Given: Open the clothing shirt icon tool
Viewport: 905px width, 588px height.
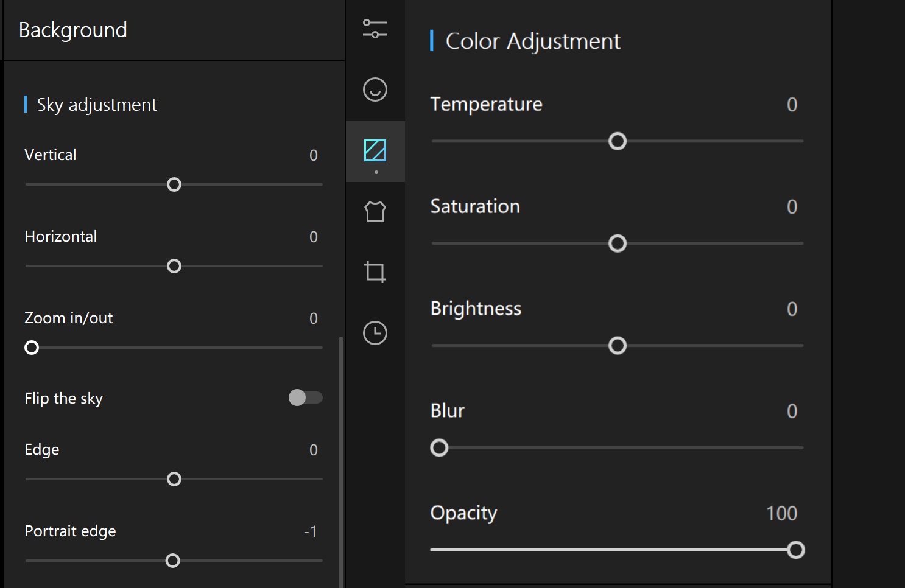Looking at the screenshot, I should (375, 211).
